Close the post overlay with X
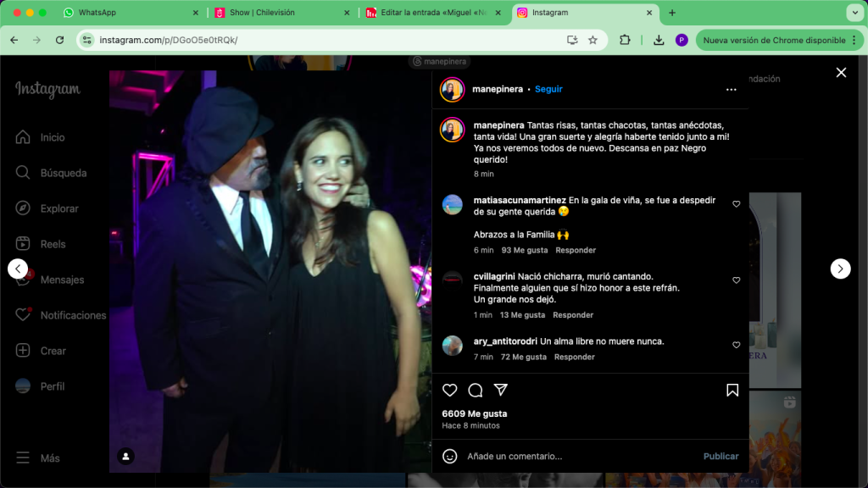This screenshot has width=868, height=488. [841, 73]
